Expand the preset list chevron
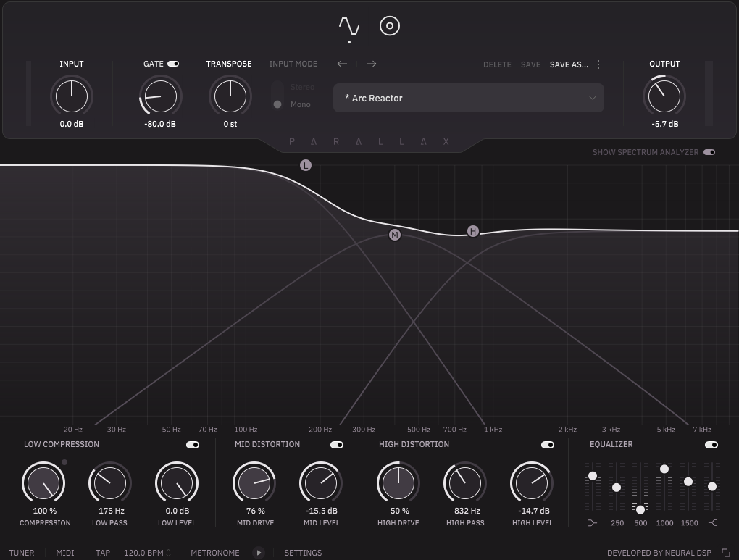The image size is (739, 560). point(593,98)
